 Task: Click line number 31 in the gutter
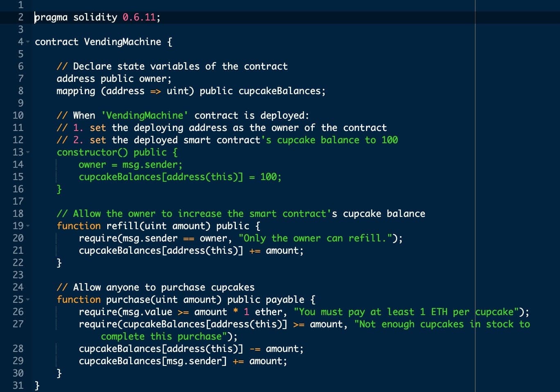click(18, 385)
